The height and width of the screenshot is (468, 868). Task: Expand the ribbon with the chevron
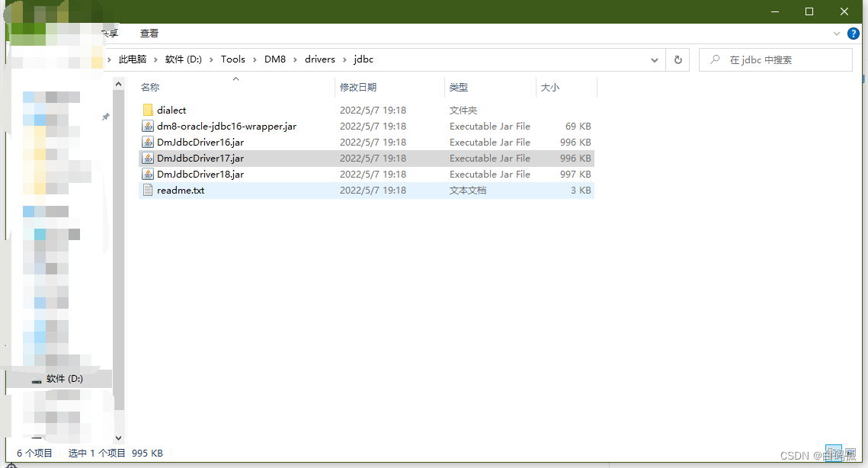pyautogui.click(x=837, y=34)
